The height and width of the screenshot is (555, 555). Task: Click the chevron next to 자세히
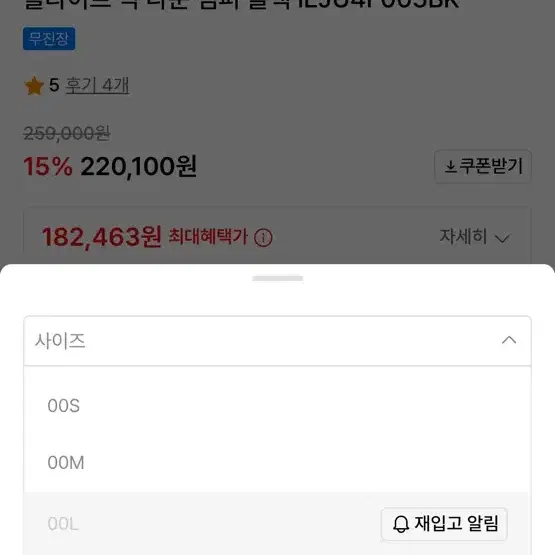[502, 238]
